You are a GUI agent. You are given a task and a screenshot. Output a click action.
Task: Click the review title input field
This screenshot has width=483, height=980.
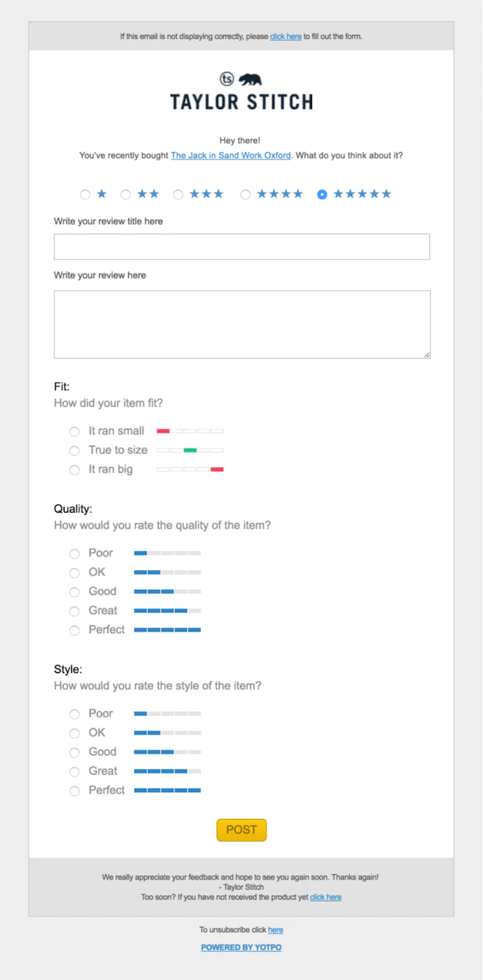click(241, 246)
